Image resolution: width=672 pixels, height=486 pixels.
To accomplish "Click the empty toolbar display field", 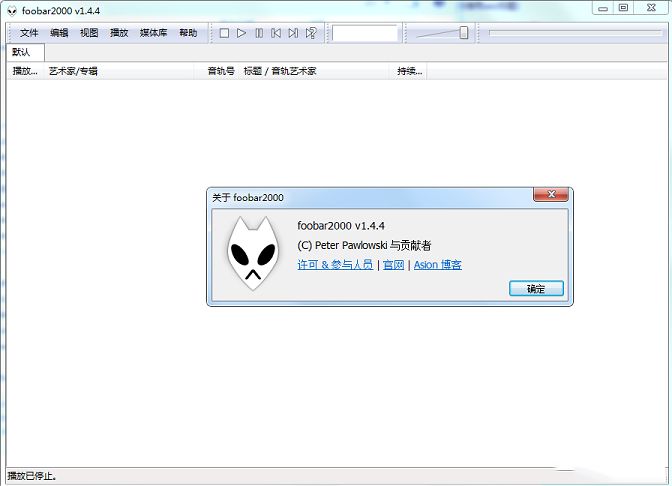I will click(x=365, y=33).
